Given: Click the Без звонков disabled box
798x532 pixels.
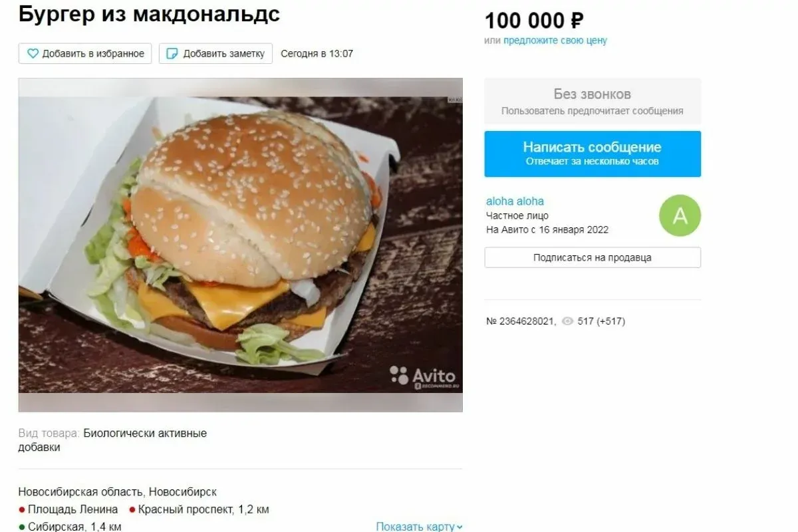Looking at the screenshot, I should tap(593, 102).
